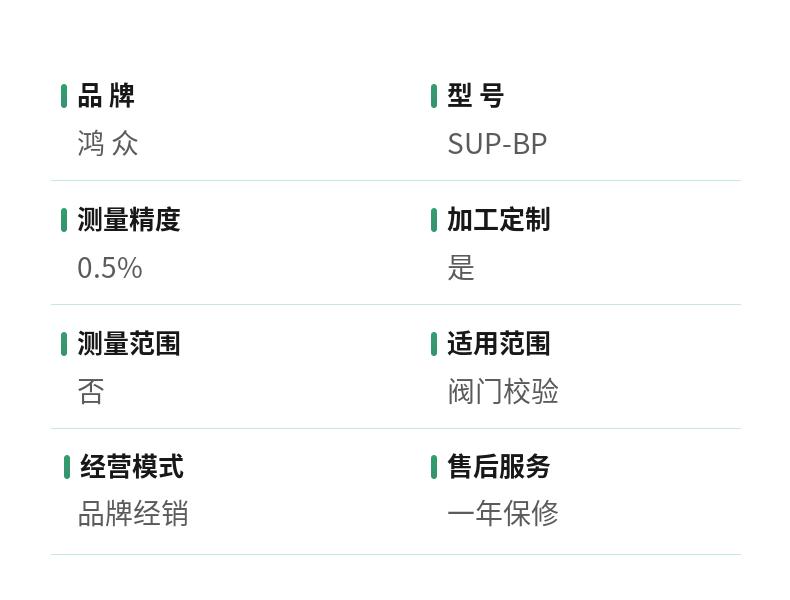Viewport: 790px width, 600px height.
Task: Click the 测量范围 value 否
Action: pyautogui.click(x=91, y=391)
